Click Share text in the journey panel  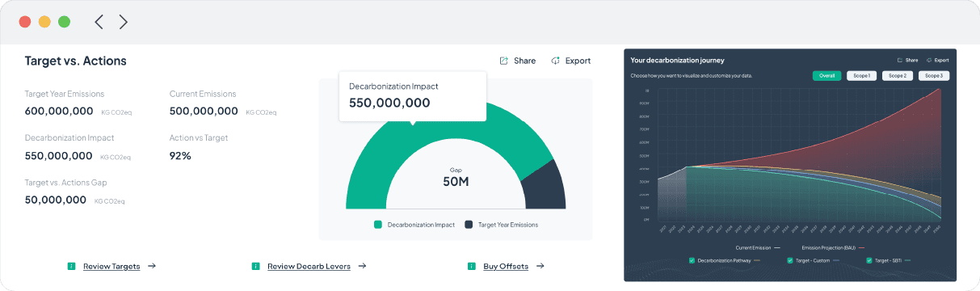click(x=911, y=60)
